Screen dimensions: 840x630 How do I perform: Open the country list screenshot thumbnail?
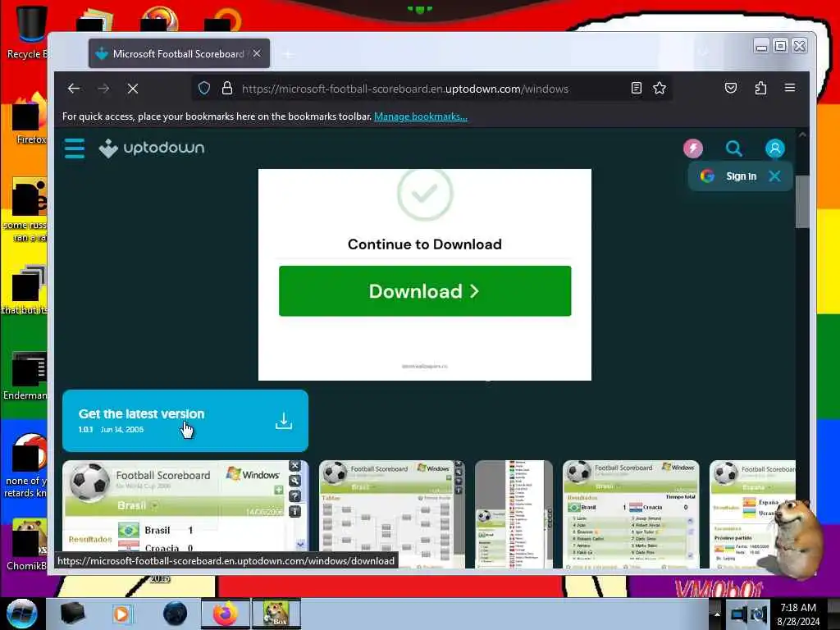(514, 514)
